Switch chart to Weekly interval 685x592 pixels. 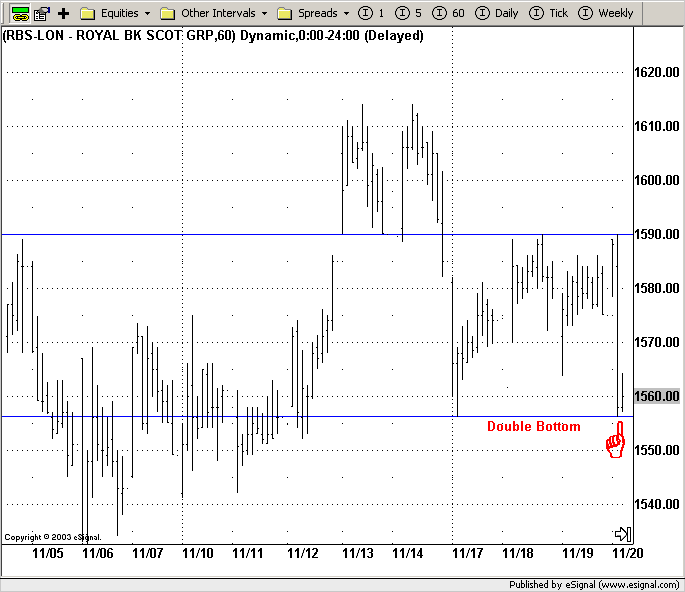605,14
